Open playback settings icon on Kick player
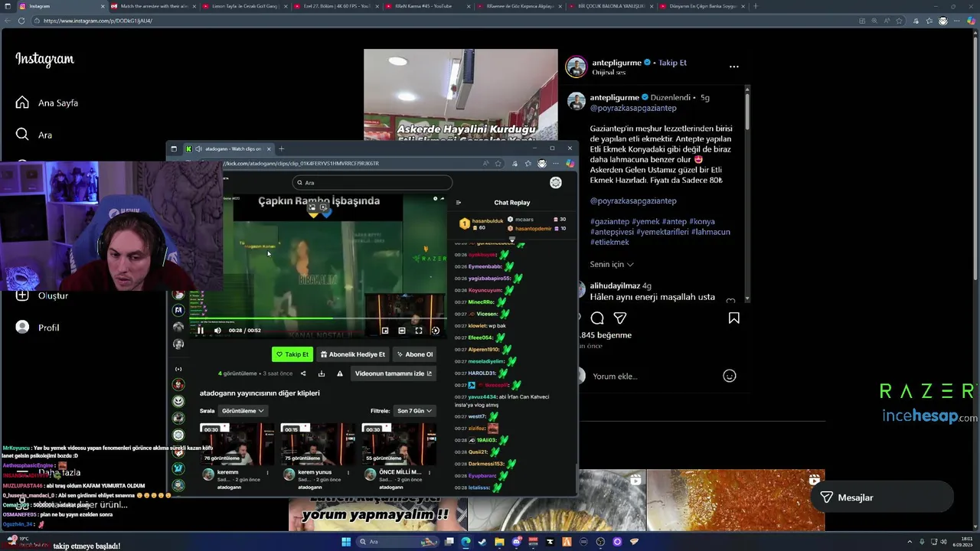 coord(436,331)
